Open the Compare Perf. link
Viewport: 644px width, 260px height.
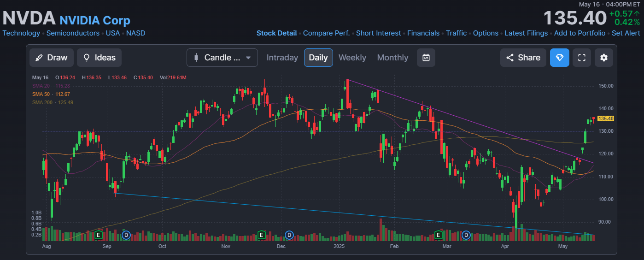327,33
